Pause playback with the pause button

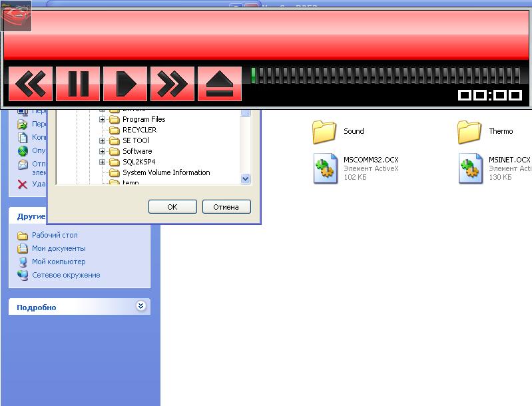pyautogui.click(x=78, y=83)
